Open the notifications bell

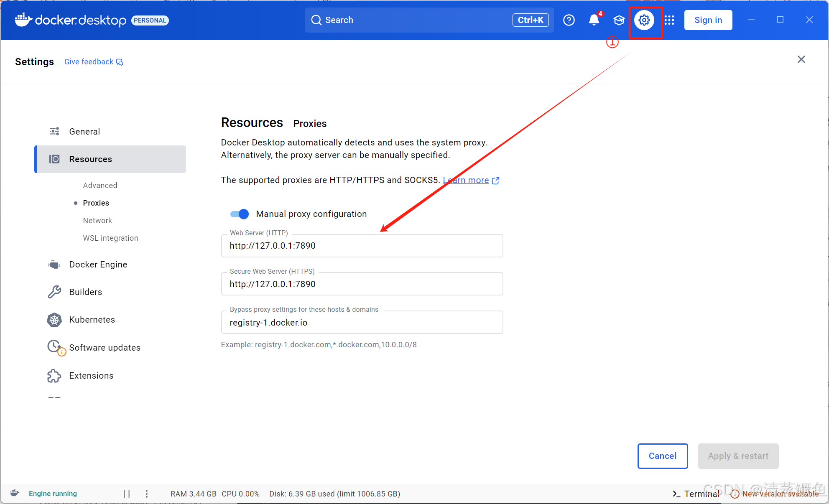(594, 20)
